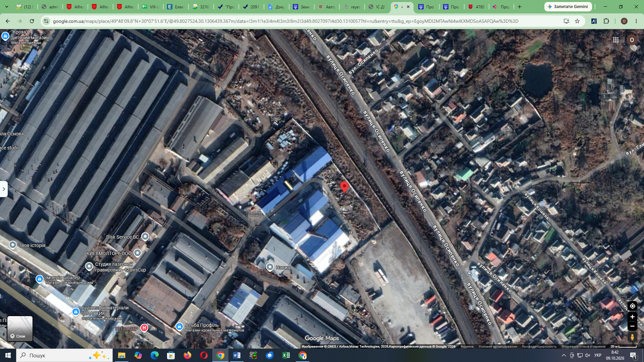Click Запитати Gemini button
This screenshot has height=362, width=644.
(568, 7)
